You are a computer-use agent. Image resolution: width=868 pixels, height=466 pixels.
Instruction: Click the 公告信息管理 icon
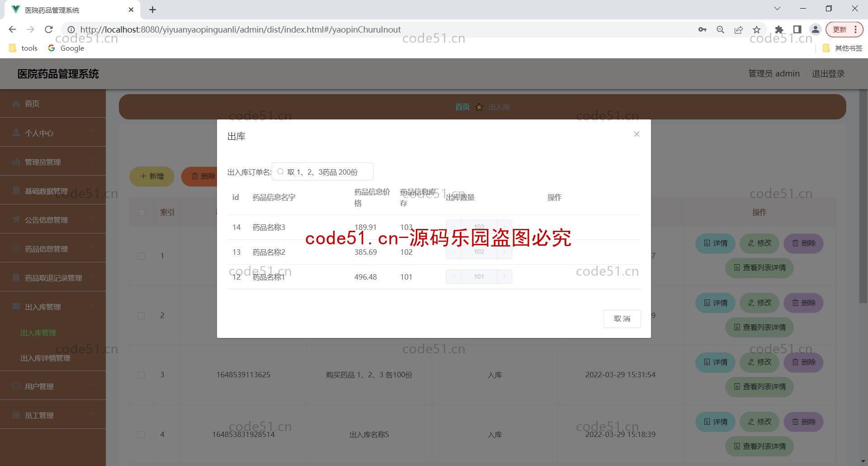(x=16, y=219)
